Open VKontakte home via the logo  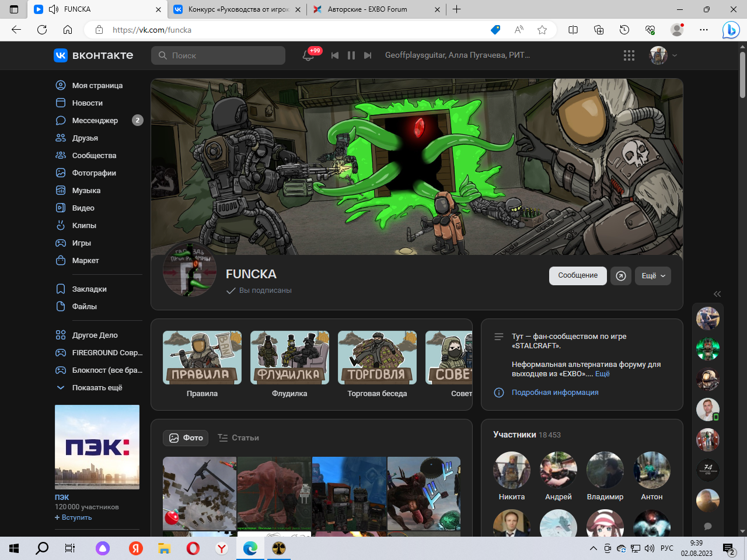pos(93,55)
